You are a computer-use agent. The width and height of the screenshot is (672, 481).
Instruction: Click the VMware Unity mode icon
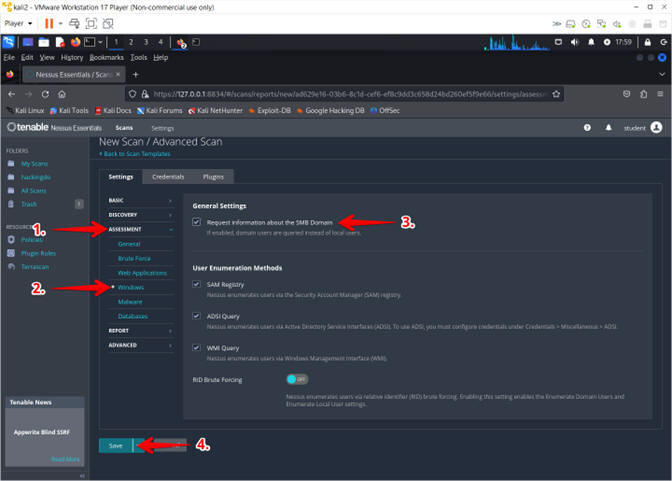pos(108,23)
